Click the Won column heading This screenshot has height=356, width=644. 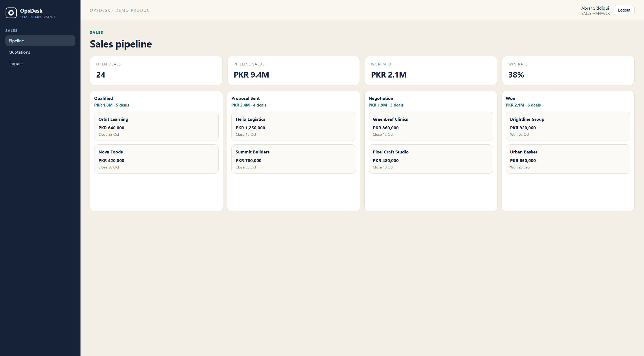[x=510, y=98]
